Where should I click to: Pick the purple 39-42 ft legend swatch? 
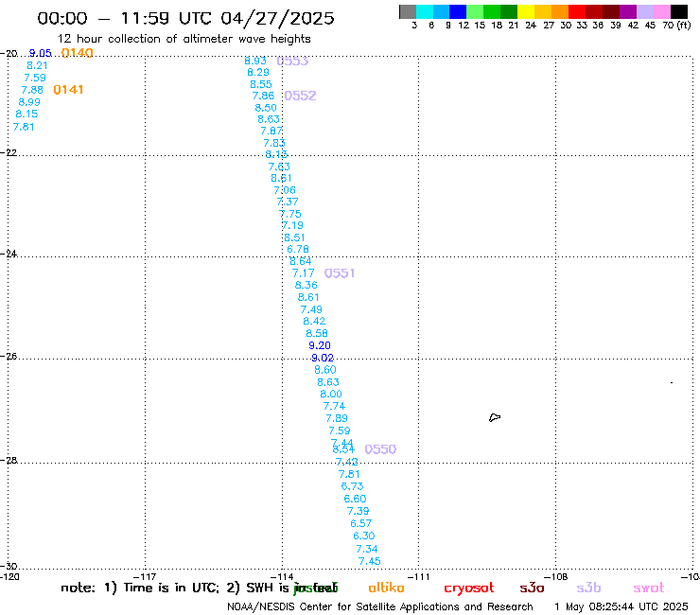click(x=628, y=11)
